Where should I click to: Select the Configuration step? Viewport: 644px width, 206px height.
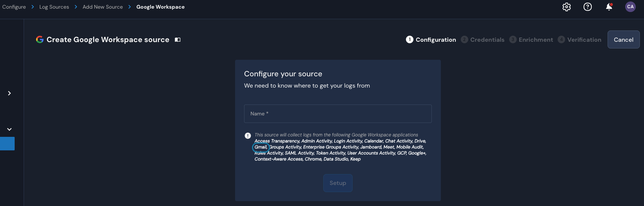[431, 39]
